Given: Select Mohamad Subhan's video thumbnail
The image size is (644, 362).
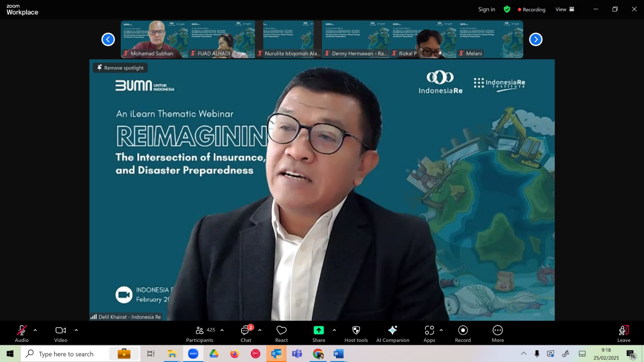Looking at the screenshot, I should (154, 39).
